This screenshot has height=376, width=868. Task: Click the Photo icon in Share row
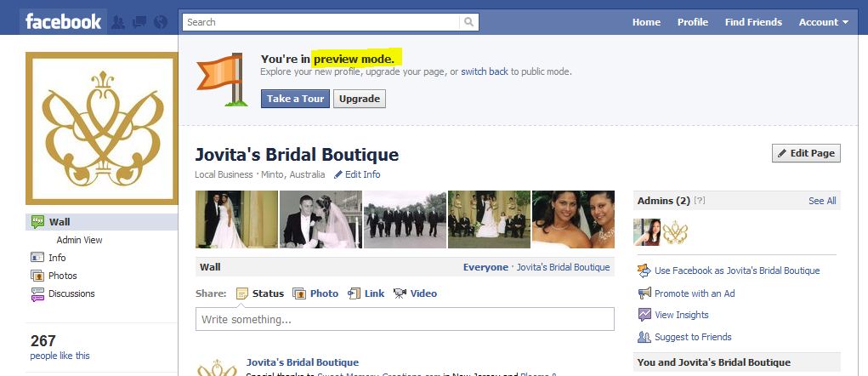(x=299, y=293)
